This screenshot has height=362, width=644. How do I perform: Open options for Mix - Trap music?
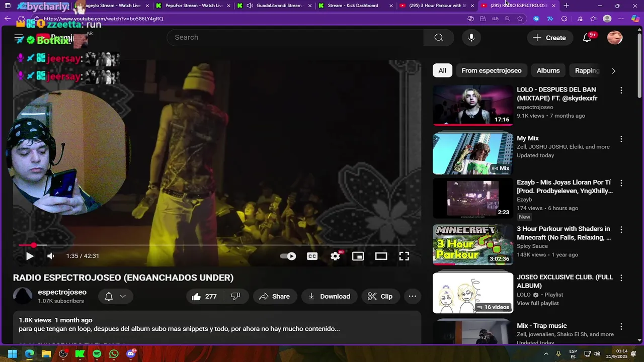(621, 326)
